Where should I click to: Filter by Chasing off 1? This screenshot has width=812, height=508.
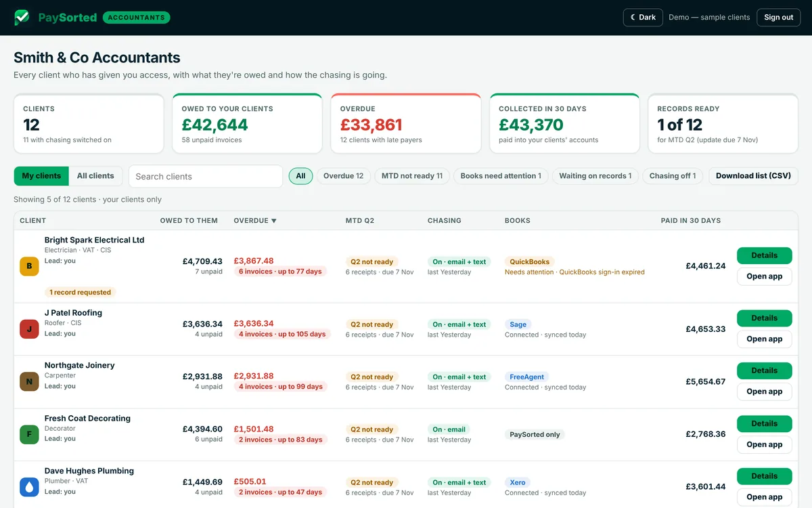click(673, 176)
